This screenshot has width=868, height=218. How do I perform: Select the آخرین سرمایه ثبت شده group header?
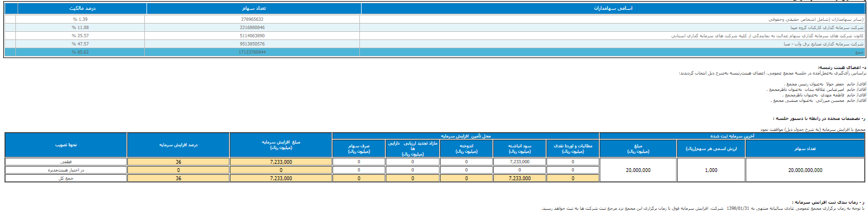click(x=732, y=136)
